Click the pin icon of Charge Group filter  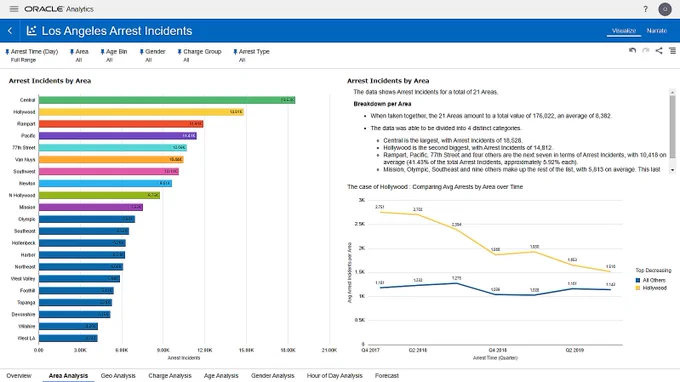tap(180, 52)
